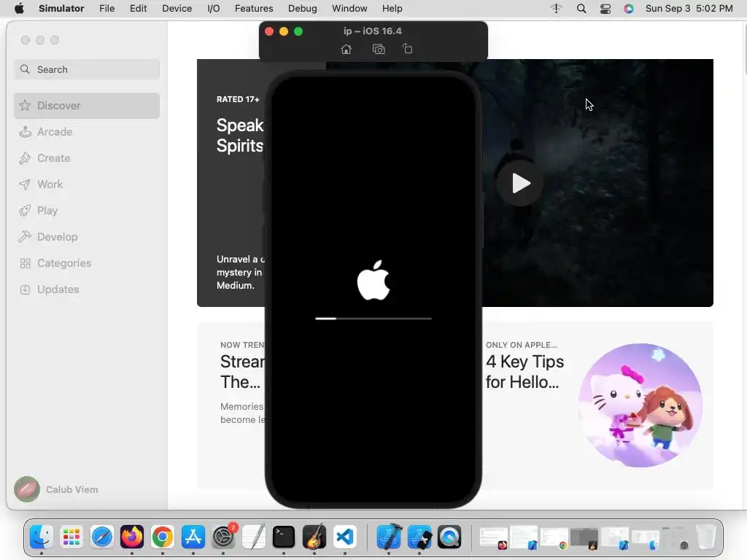Open Xcode from the Dock
The image size is (747, 560).
(389, 537)
